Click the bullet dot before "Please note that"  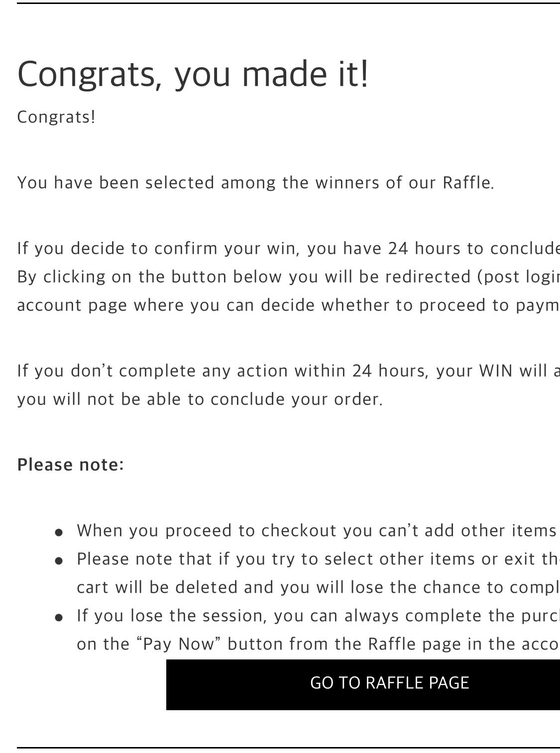tap(59, 561)
